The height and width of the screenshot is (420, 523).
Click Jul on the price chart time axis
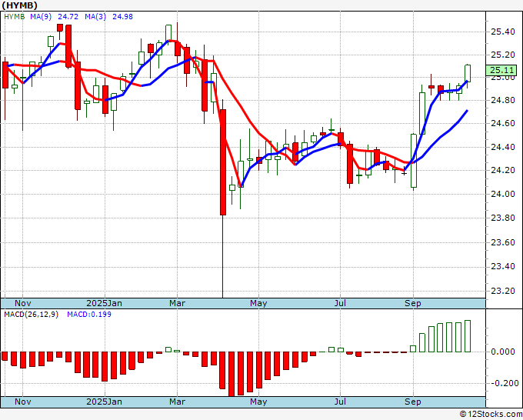click(x=340, y=303)
